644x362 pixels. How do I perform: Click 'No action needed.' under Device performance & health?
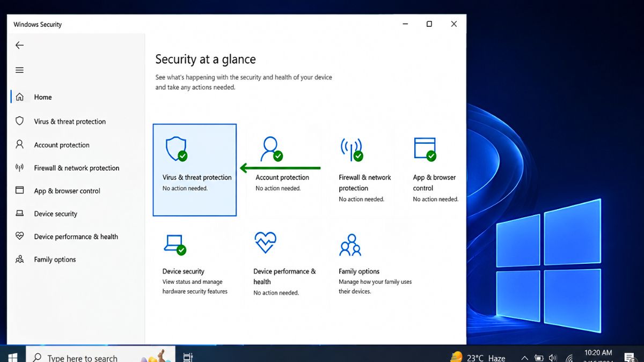pyautogui.click(x=276, y=293)
